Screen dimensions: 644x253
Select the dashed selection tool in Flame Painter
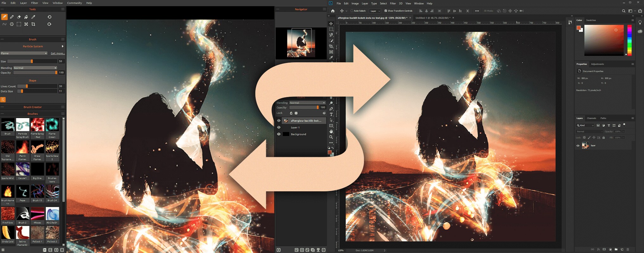click(x=19, y=24)
